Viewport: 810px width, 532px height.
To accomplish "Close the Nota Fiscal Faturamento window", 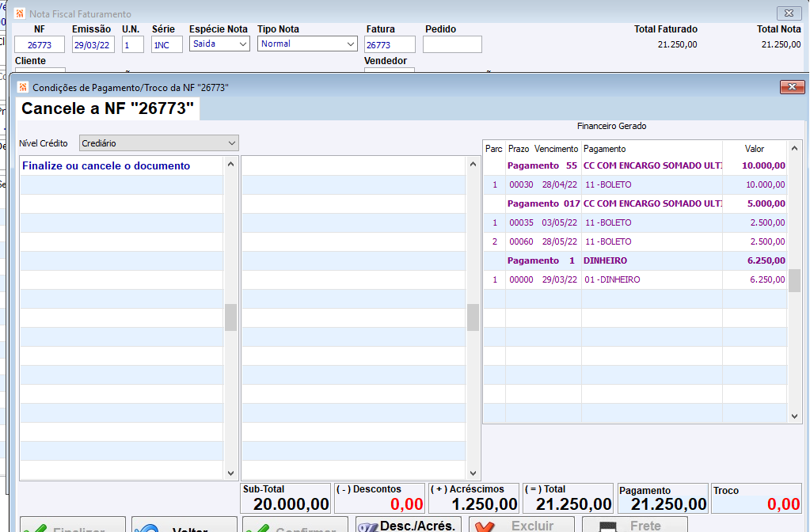I will [789, 13].
